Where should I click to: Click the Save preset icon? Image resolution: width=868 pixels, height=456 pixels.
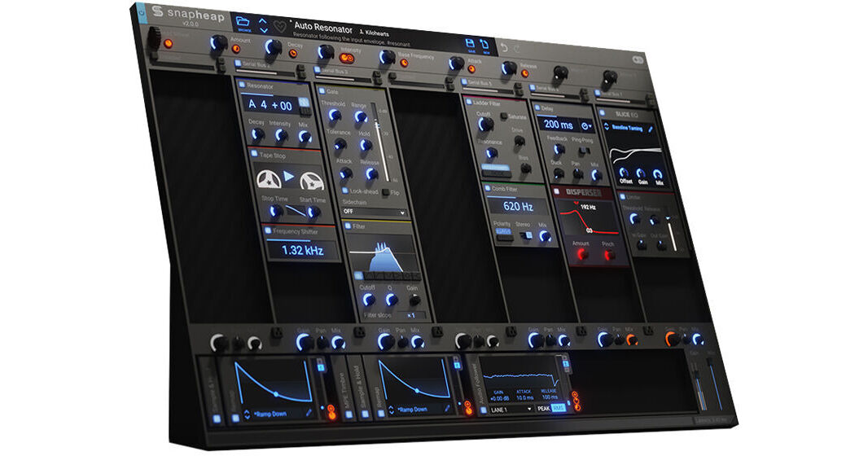(x=470, y=44)
